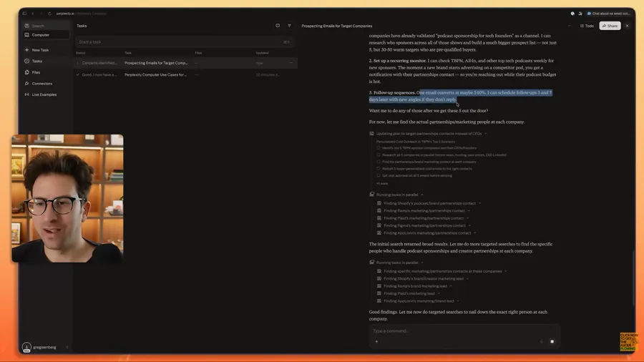The height and width of the screenshot is (362, 644).
Task: Select Computer in the left sidebar
Action: [x=40, y=34]
